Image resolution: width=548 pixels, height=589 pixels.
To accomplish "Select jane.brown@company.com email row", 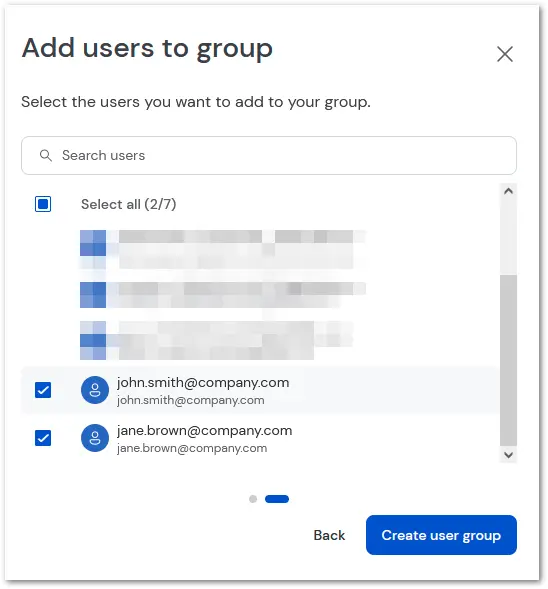I will tap(260, 438).
